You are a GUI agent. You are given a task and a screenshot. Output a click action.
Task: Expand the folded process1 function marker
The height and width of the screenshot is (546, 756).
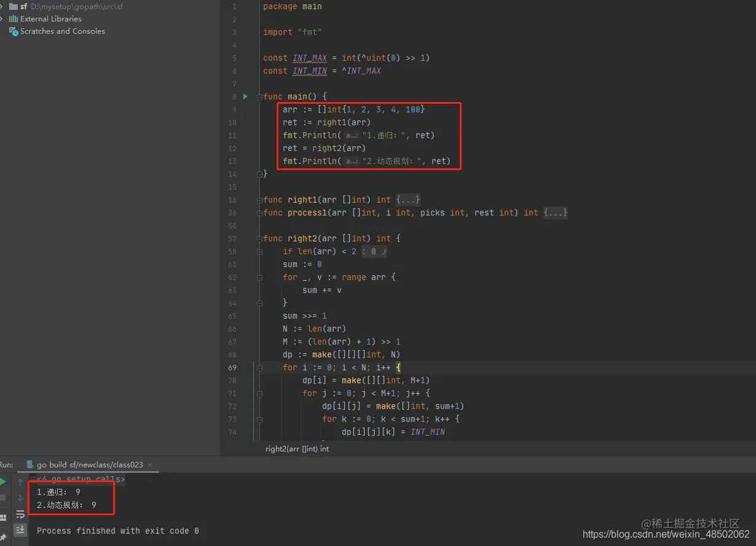(260, 213)
